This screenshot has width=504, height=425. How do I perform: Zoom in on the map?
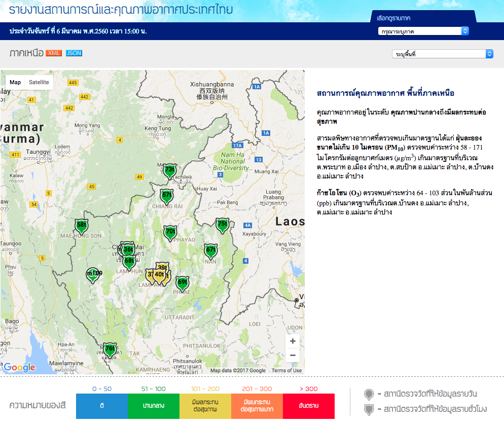coord(293,341)
